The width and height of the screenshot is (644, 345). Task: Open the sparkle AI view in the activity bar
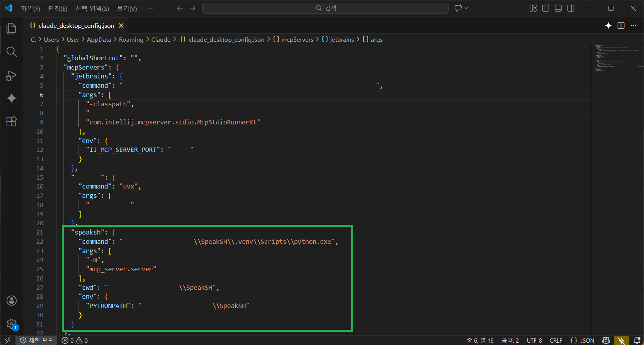[x=12, y=98]
